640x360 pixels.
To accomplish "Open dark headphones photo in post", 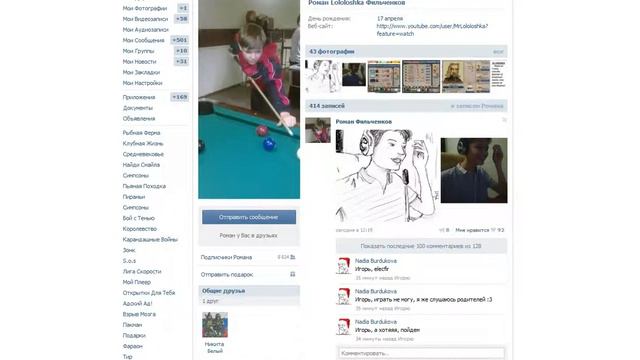I will [474, 170].
